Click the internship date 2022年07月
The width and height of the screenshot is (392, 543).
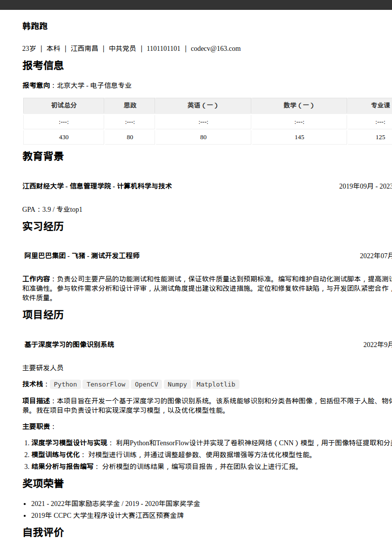376,256
